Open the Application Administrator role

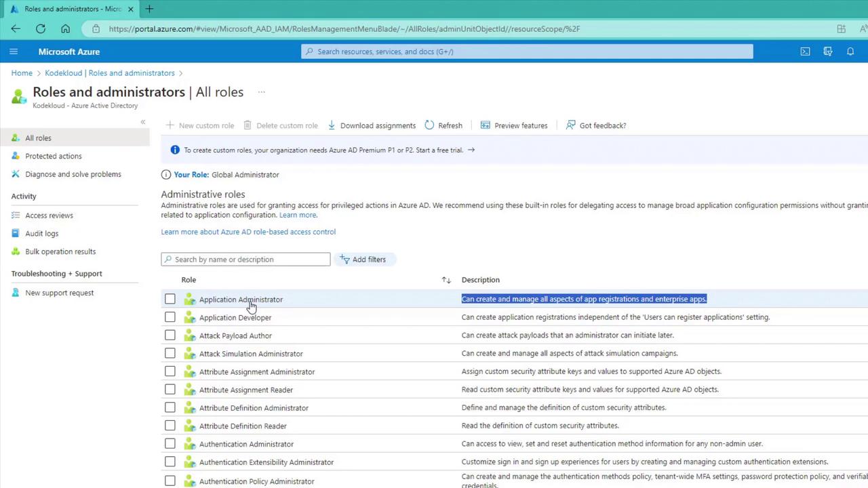click(x=241, y=300)
